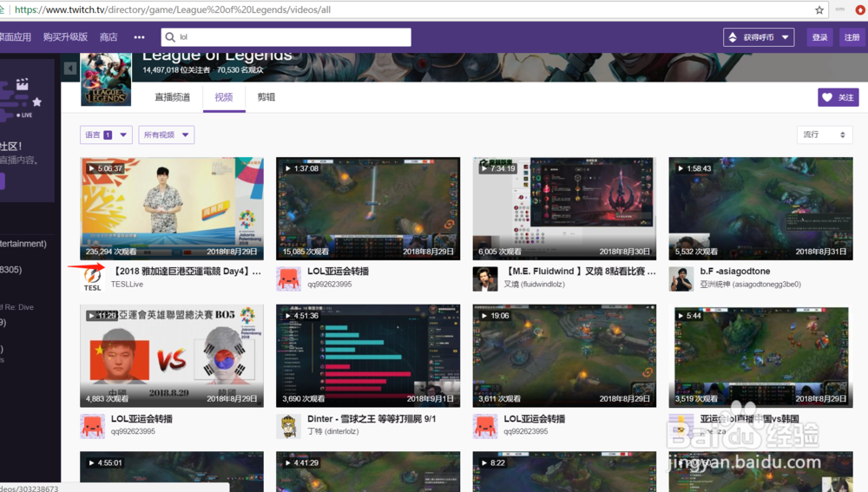Viewport: 868px width, 492px height.
Task: Click the 关注 follow button
Action: pos(838,97)
